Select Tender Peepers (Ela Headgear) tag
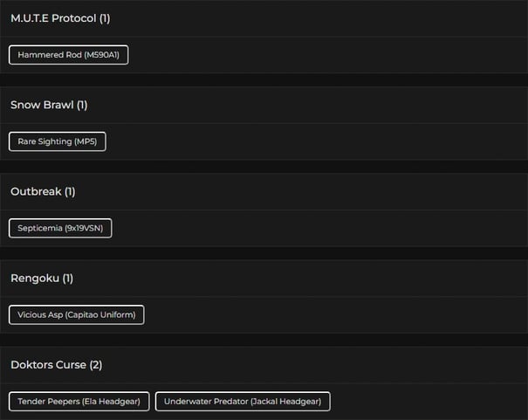 point(79,402)
